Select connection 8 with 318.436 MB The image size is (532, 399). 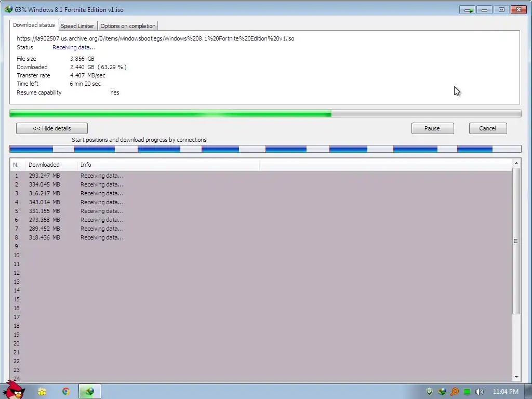tap(261, 237)
